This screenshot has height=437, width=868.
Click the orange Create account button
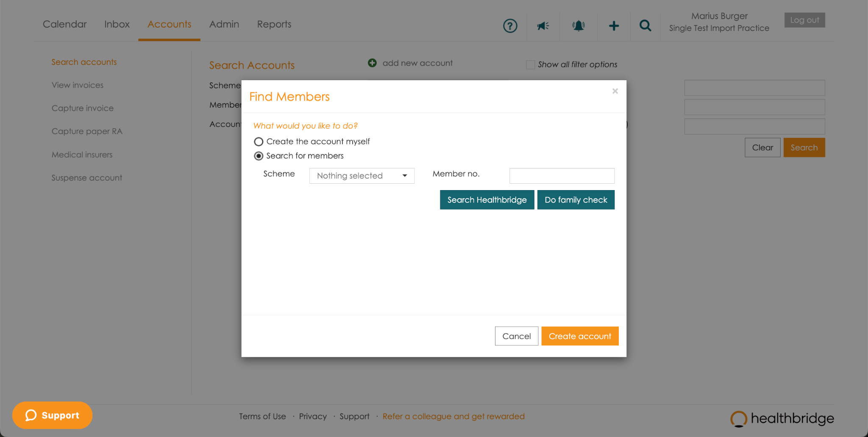[579, 336]
